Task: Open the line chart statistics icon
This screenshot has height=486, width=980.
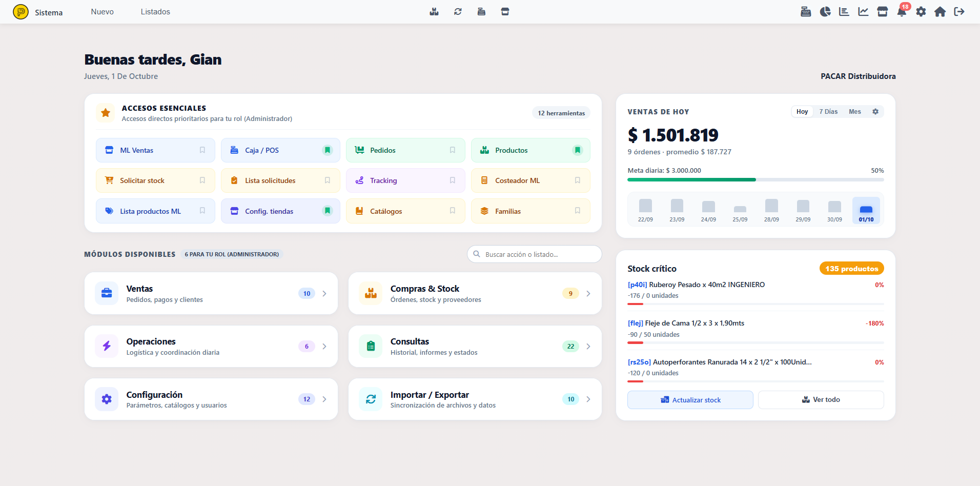Action: pyautogui.click(x=864, y=12)
